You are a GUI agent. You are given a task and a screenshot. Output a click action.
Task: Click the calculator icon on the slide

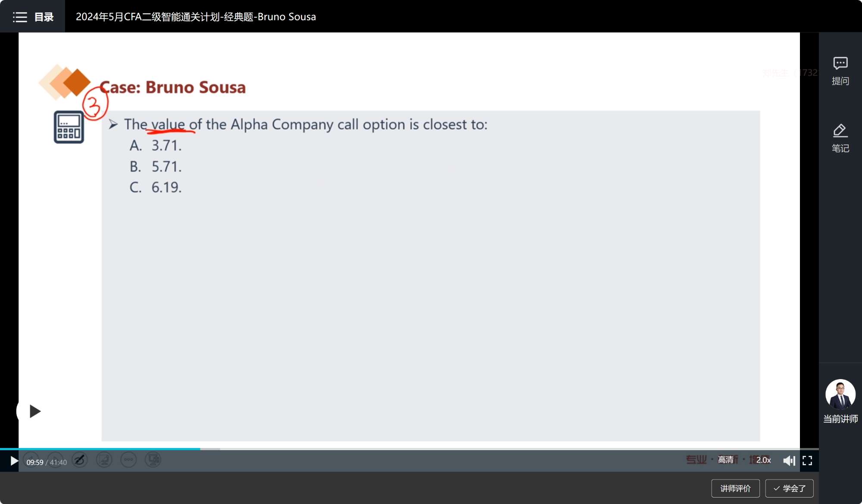tap(69, 127)
